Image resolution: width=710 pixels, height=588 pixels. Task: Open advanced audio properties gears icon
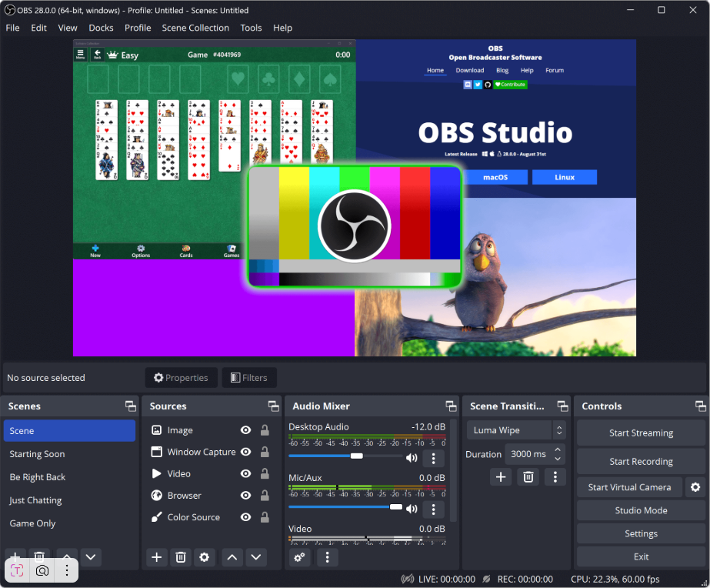[300, 557]
